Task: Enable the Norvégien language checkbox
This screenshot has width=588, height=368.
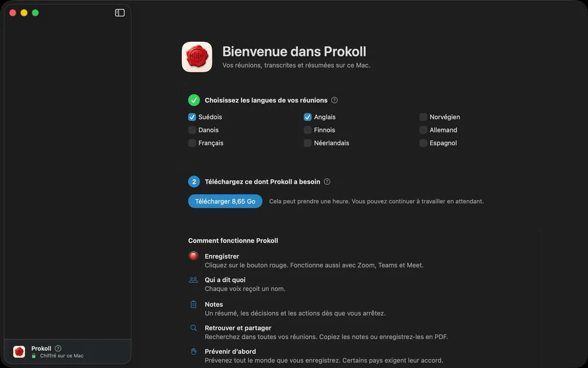Action: (423, 117)
